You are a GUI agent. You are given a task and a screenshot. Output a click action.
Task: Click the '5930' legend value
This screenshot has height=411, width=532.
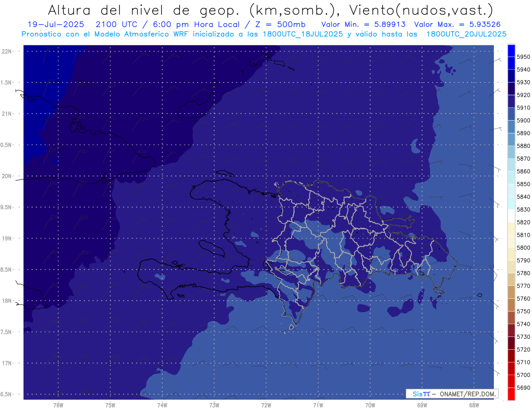tap(524, 82)
